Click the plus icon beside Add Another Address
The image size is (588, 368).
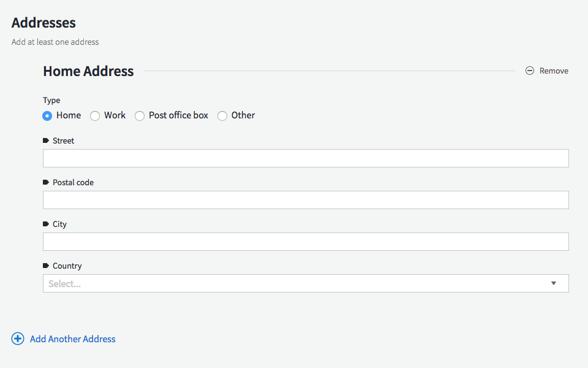click(x=17, y=338)
